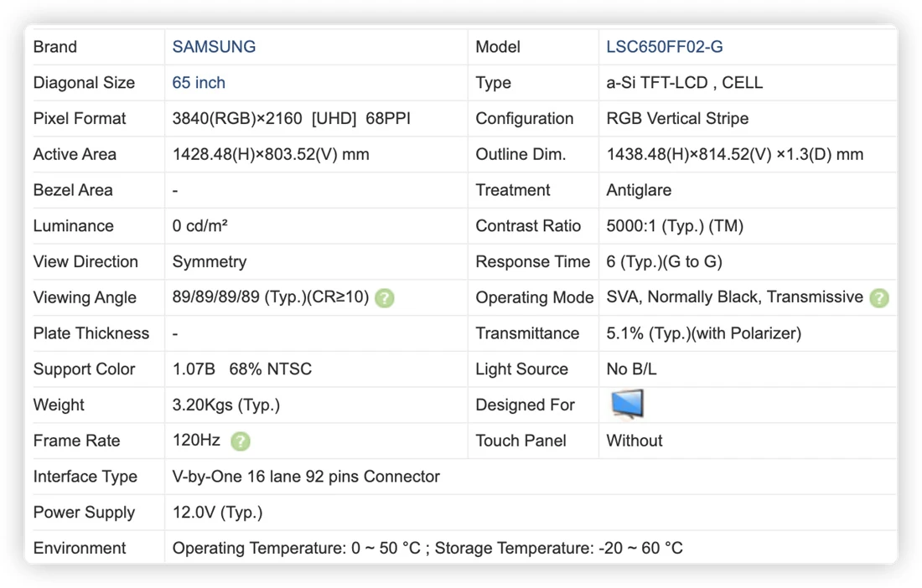Select the V-by-One 16 lane 92 pins Connector text
922x588 pixels.
[x=306, y=477]
